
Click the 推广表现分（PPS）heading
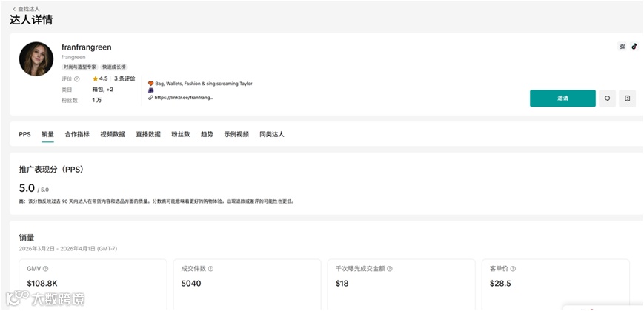(51, 170)
